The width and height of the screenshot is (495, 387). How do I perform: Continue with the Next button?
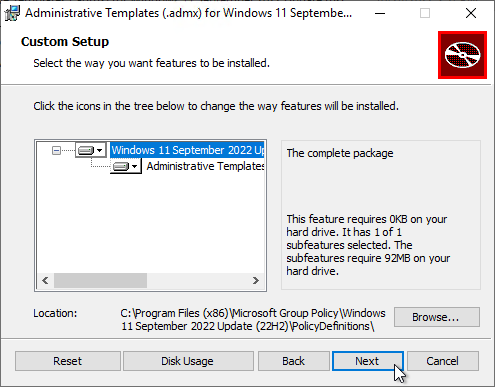tap(368, 361)
